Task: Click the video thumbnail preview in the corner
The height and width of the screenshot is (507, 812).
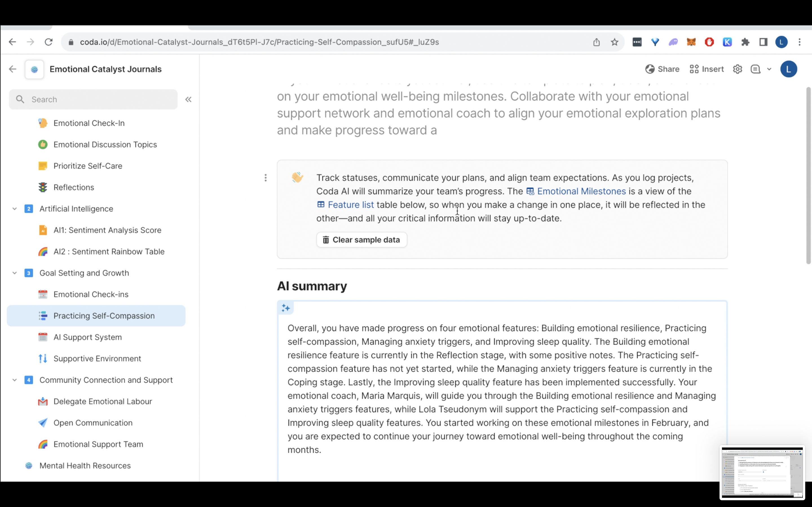Action: point(762,472)
